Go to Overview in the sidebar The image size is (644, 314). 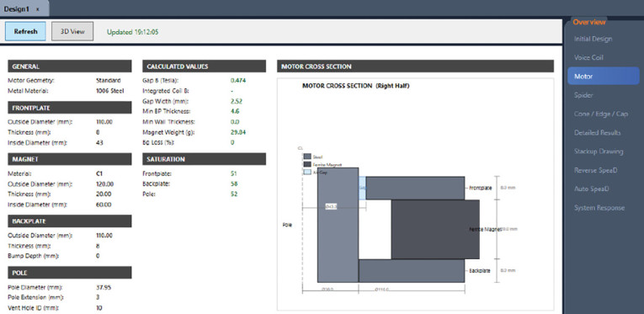pyautogui.click(x=589, y=22)
